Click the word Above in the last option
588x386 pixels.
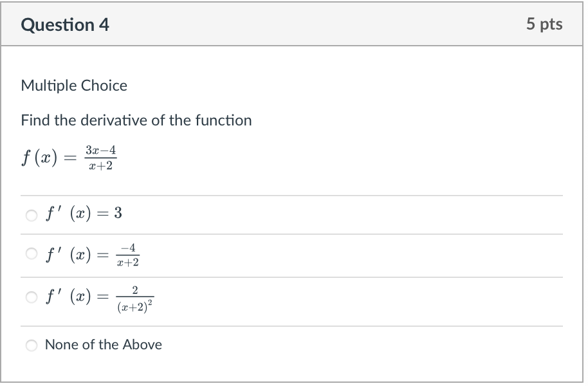143,345
